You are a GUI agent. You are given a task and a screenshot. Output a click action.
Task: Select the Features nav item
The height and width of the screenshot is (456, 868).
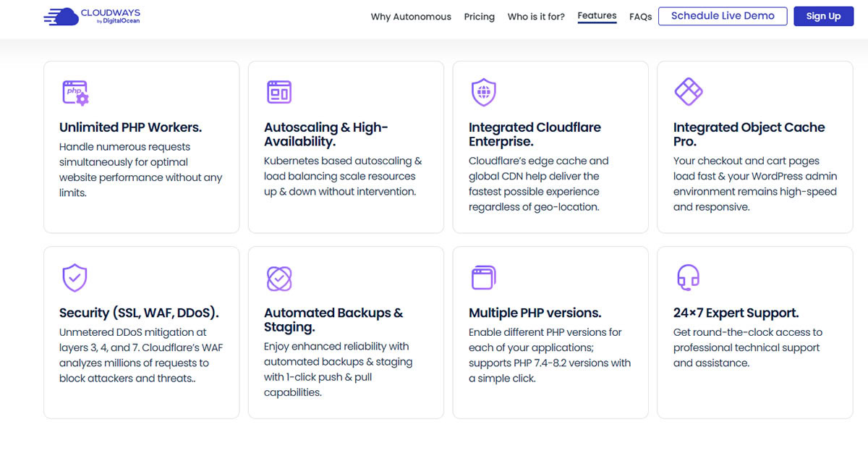pyautogui.click(x=597, y=16)
